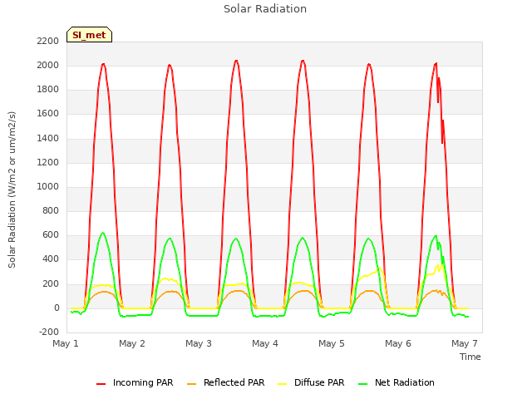This screenshot has height=399, width=532.
Task: Click the May 2 x-axis tick label
Action: pyautogui.click(x=132, y=343)
